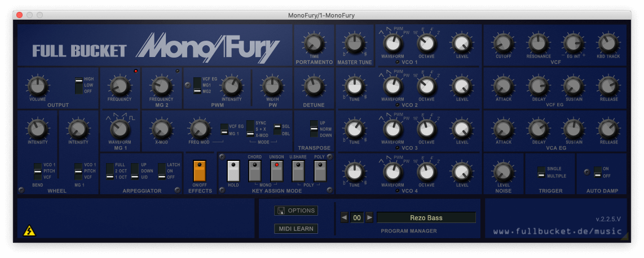This screenshot has width=644, height=258.
Task: Toggle the AUTO DAMP On/Off switch
Action: coord(598,172)
